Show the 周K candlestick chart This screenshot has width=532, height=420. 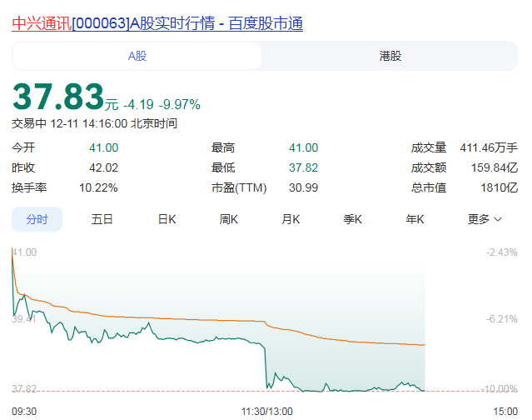(229, 219)
